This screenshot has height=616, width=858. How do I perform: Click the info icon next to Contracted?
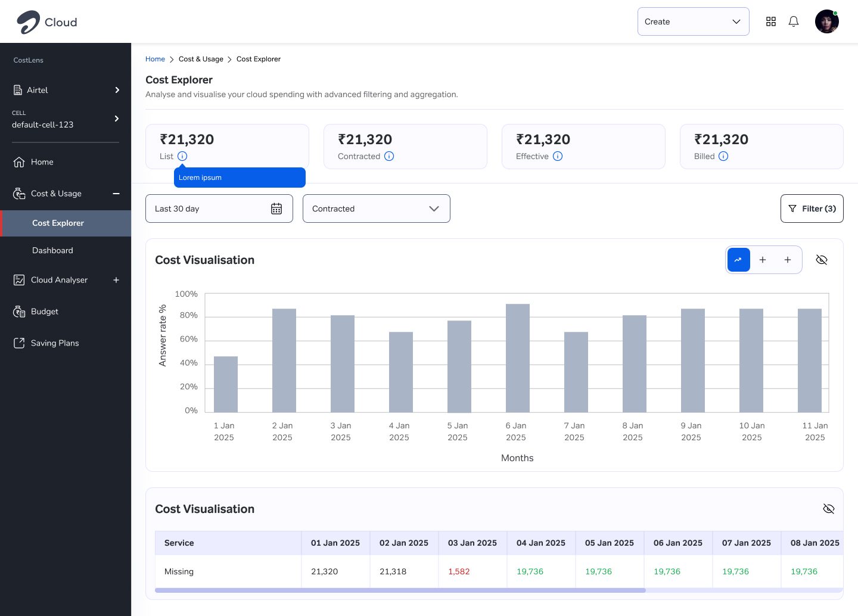[x=389, y=156]
